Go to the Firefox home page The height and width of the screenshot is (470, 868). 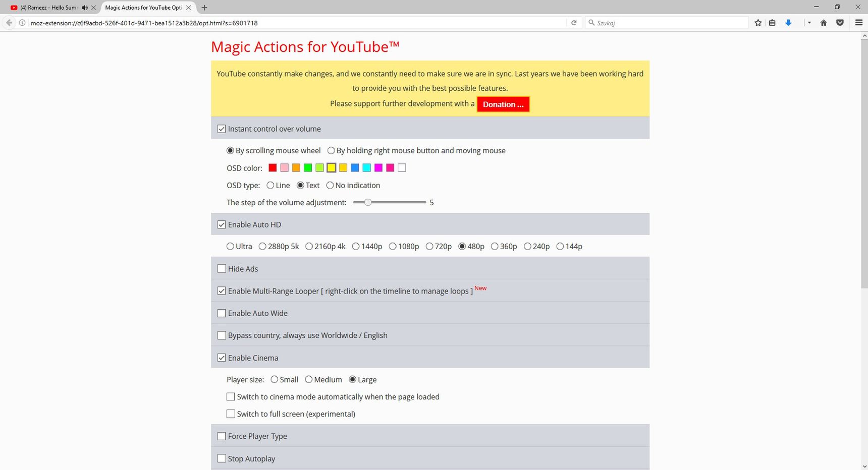[824, 23]
